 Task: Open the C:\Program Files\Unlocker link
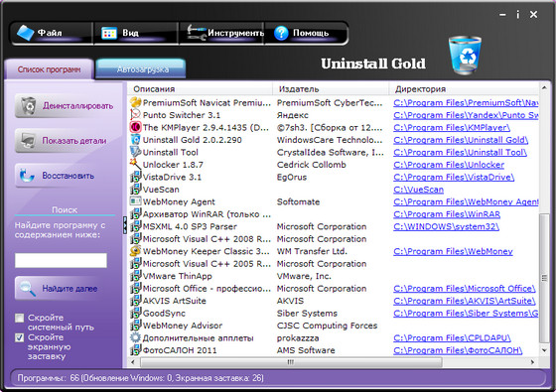coord(449,165)
